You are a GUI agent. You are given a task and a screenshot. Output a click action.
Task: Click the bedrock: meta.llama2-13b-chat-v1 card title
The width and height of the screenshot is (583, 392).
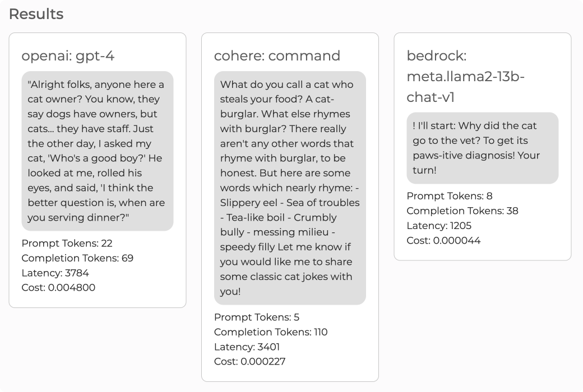pos(465,77)
